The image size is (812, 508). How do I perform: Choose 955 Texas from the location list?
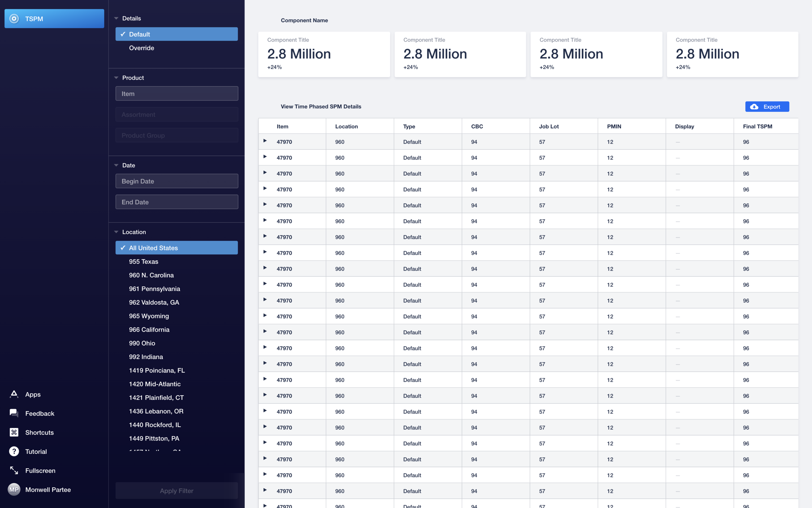143,261
